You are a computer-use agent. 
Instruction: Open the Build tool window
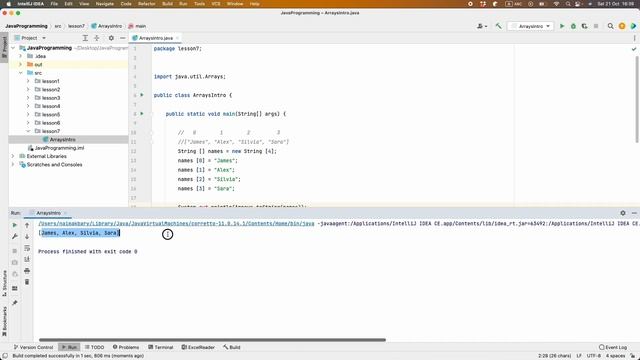231,347
